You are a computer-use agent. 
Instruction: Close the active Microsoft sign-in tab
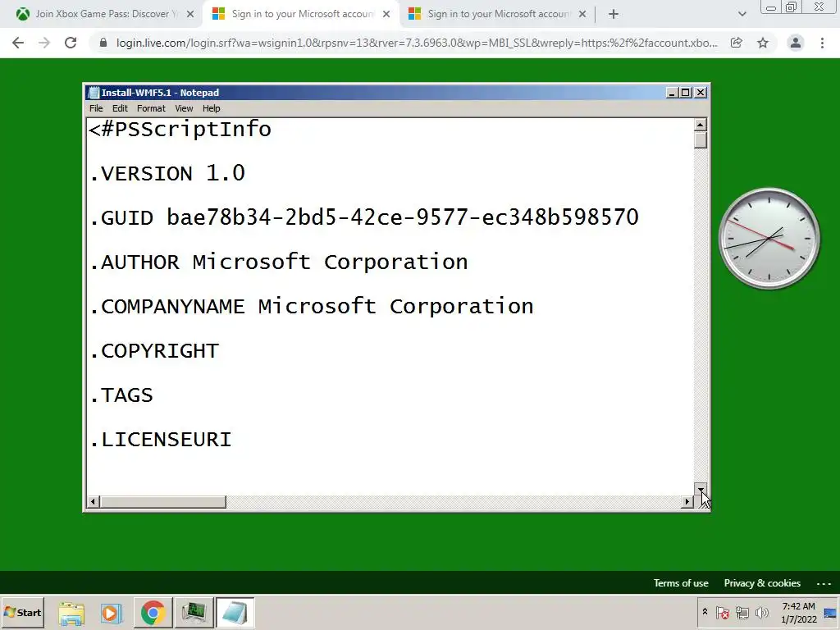(x=386, y=15)
